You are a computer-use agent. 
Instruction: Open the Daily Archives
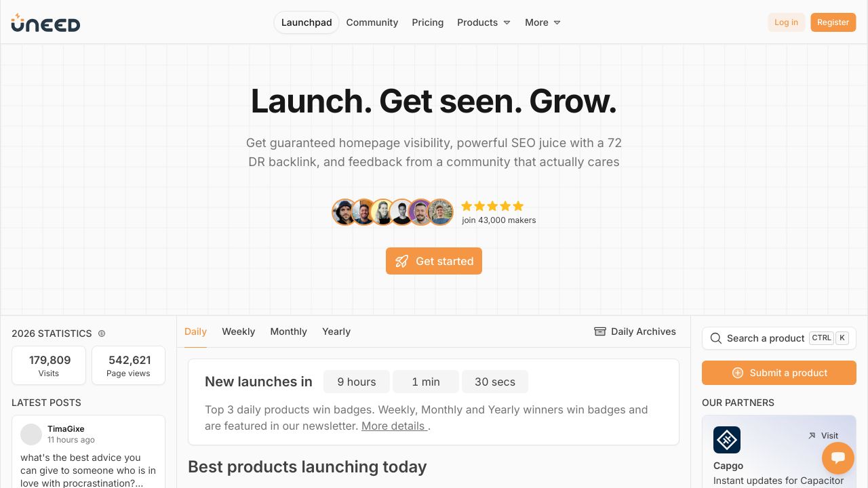click(635, 331)
